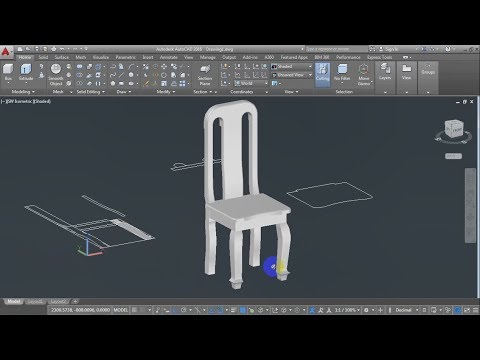480x360 pixels.
Task: Select the Box modeling tool
Action: [8, 72]
